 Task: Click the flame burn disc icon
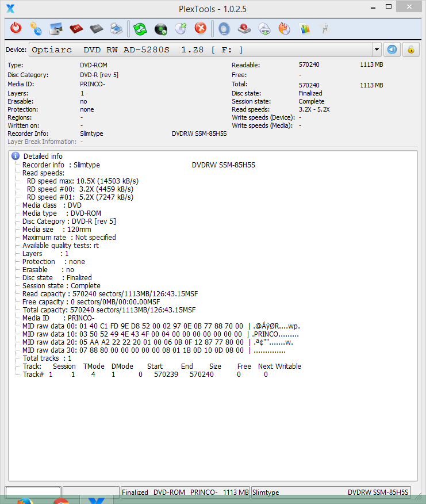click(x=285, y=28)
